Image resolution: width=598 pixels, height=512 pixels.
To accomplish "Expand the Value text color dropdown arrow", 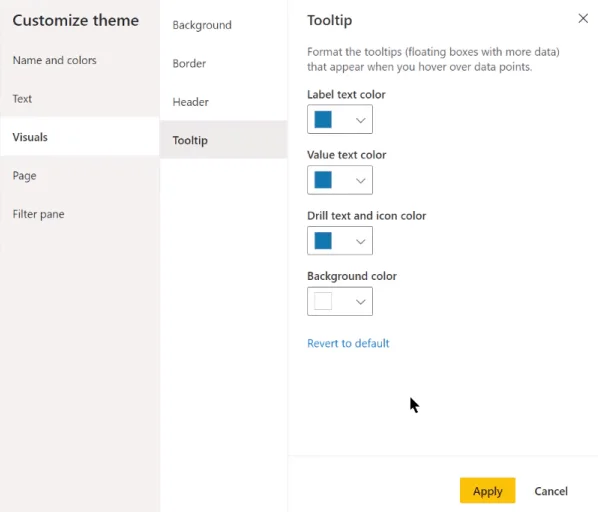I will (360, 181).
